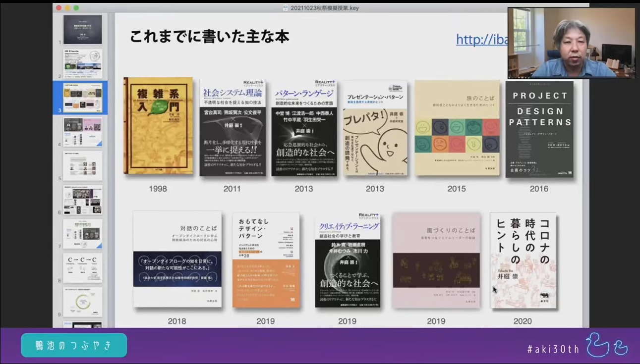The height and width of the screenshot is (364, 640).
Task: Open slide 4 thumbnail in navigator
Action: [x=83, y=132]
